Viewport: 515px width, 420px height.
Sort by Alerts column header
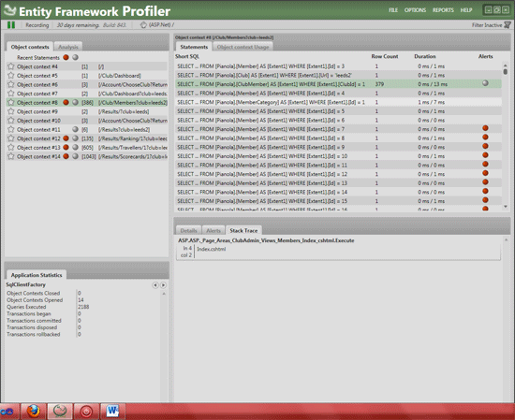pyautogui.click(x=485, y=56)
